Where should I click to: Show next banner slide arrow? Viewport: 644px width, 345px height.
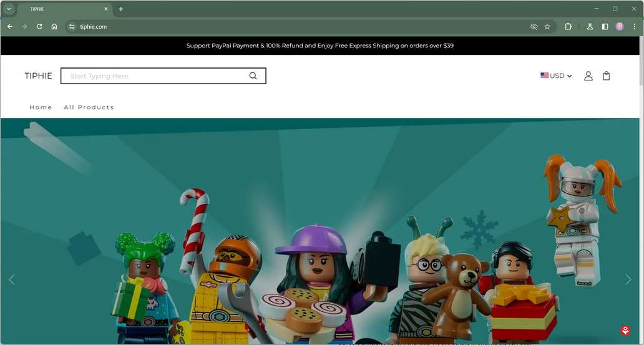click(x=628, y=279)
